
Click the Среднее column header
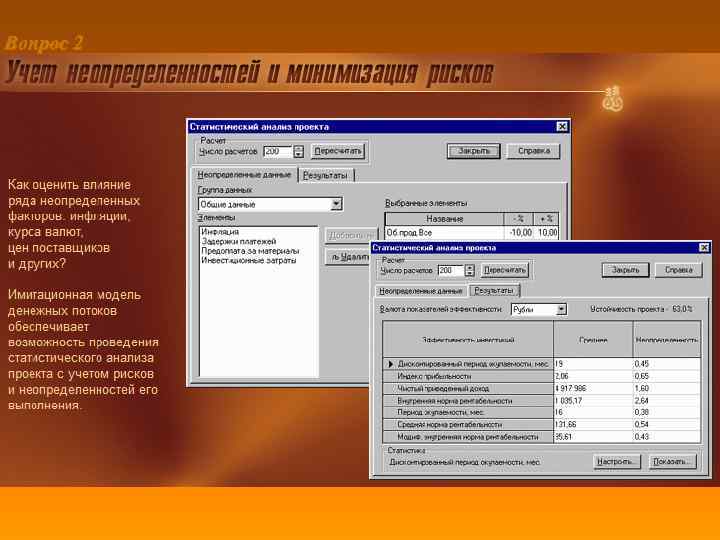click(x=593, y=340)
